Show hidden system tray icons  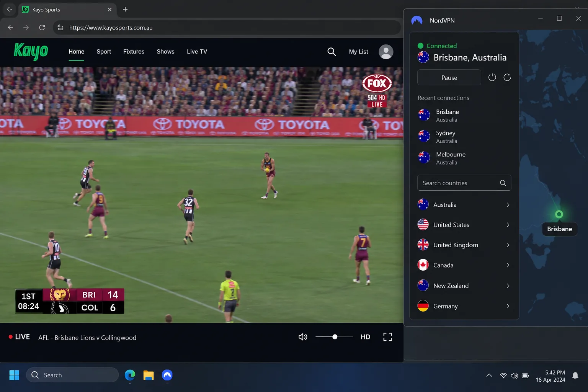coord(489,376)
